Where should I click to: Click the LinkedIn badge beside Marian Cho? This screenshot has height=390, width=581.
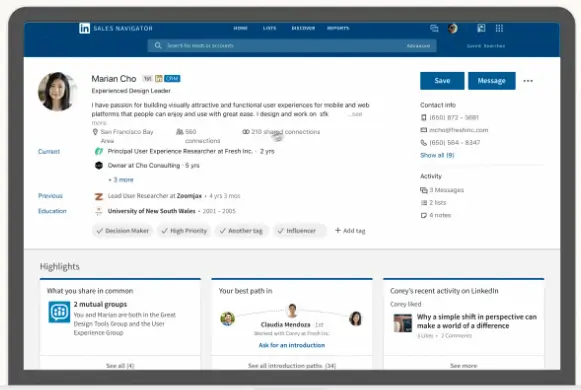(x=159, y=79)
